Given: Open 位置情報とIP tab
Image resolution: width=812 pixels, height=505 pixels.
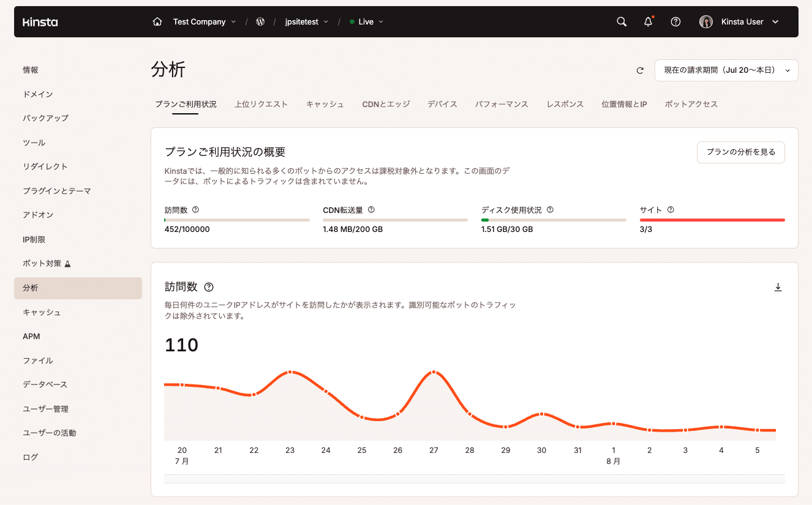Looking at the screenshot, I should (625, 104).
